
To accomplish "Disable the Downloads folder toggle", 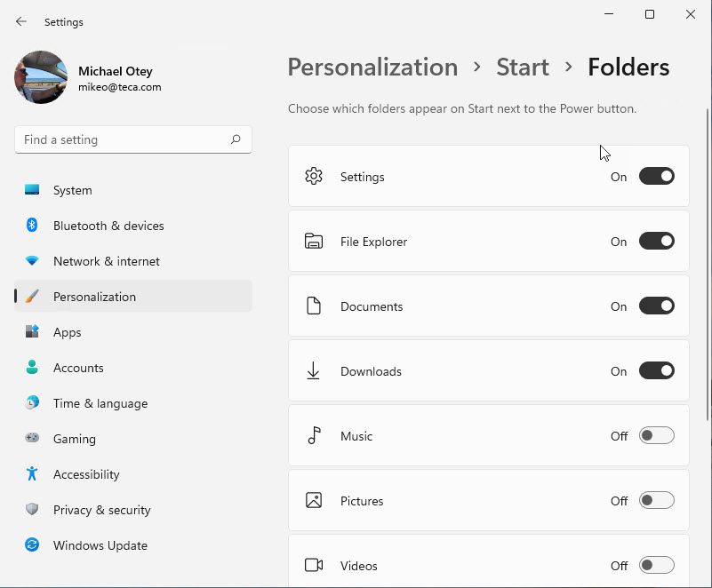I will 657,370.
